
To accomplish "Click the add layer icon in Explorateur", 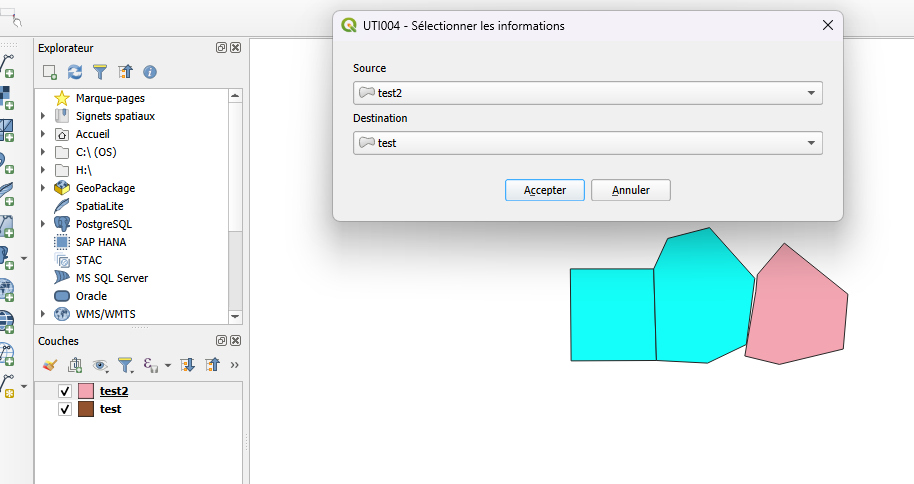I will click(50, 72).
